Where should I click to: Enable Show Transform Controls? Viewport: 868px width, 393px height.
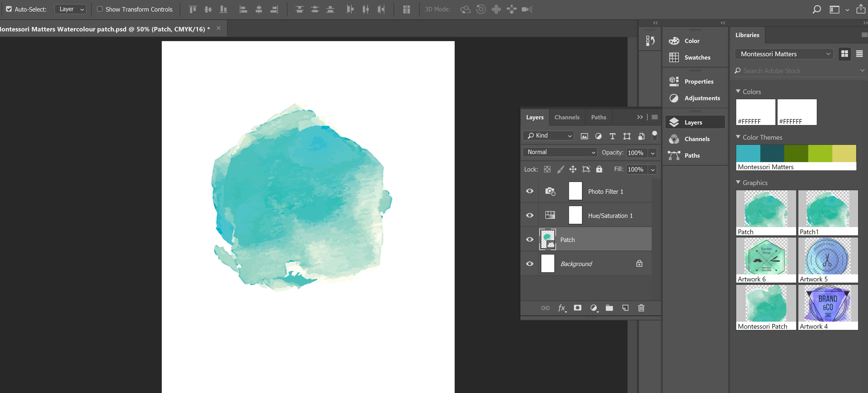(x=100, y=9)
